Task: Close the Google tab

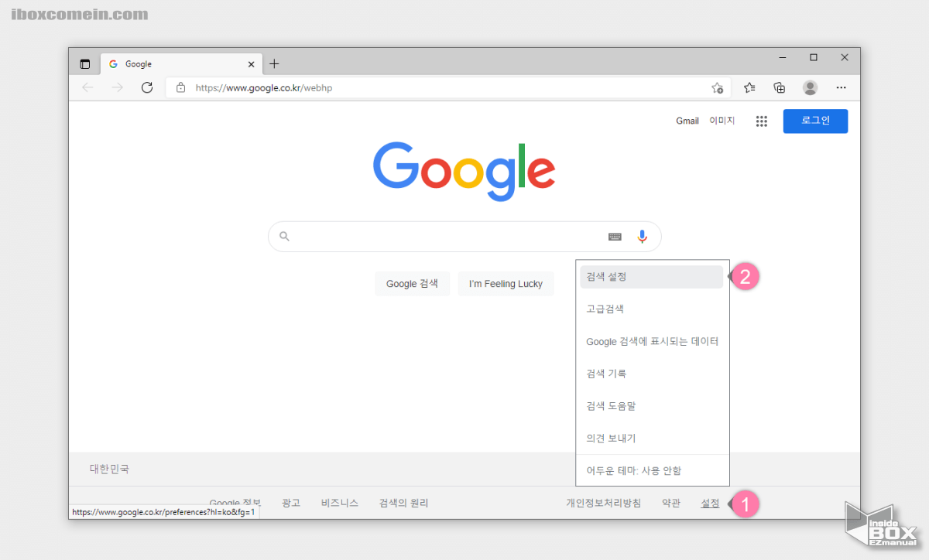Action: 251,64
